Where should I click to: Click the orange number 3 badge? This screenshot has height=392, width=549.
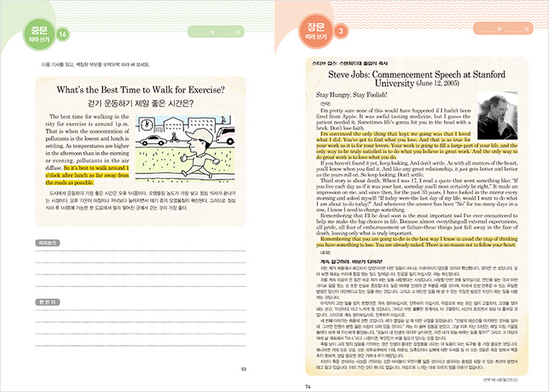click(340, 31)
